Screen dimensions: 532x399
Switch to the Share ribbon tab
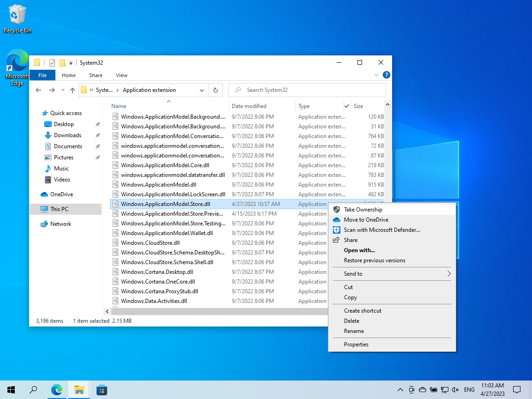pyautogui.click(x=96, y=75)
